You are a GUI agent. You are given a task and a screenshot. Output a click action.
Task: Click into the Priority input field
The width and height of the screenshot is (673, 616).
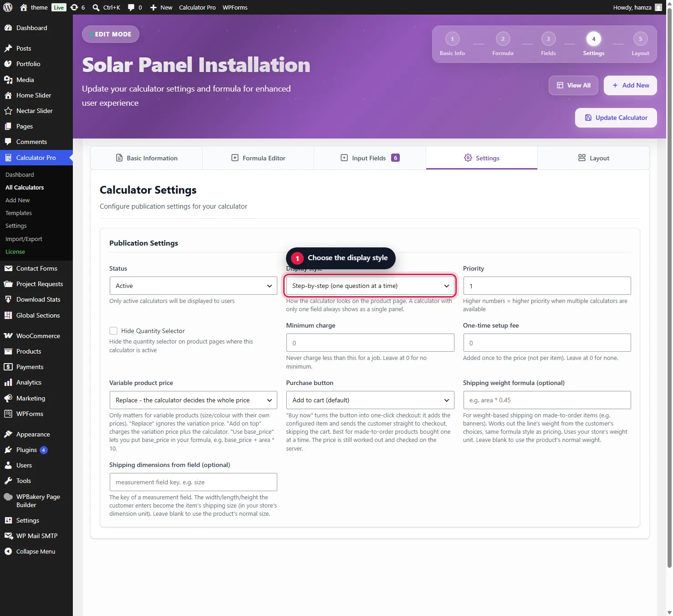[x=547, y=286]
